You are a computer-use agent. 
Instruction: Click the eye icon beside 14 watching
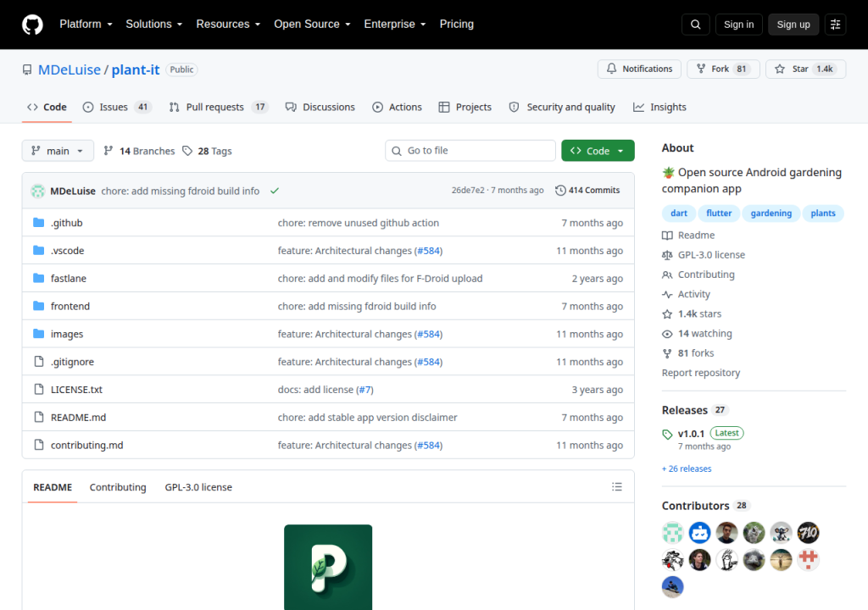click(667, 334)
